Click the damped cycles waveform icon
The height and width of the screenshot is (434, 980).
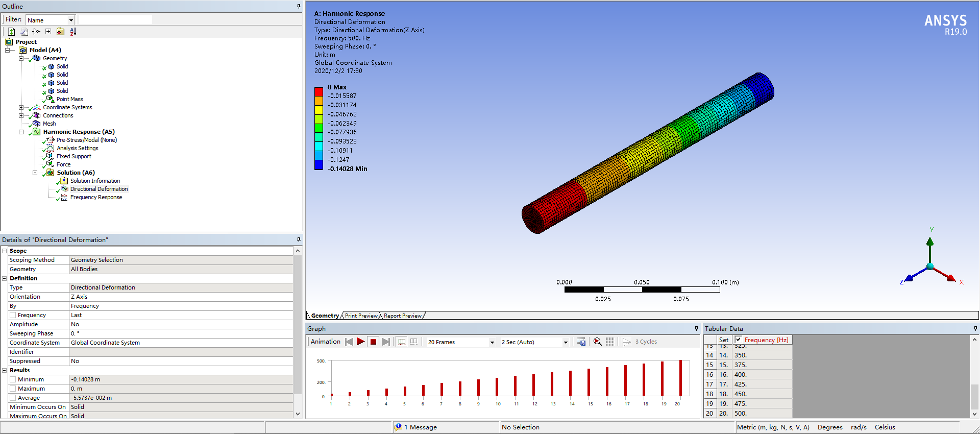(x=626, y=342)
